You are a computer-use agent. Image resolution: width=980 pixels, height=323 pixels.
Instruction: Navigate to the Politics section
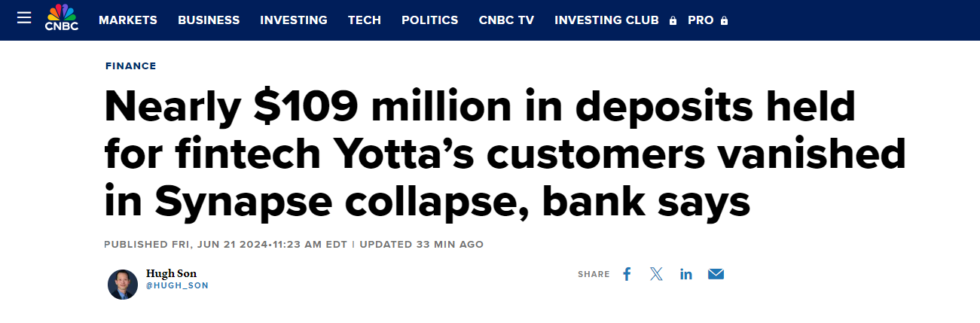pos(430,20)
